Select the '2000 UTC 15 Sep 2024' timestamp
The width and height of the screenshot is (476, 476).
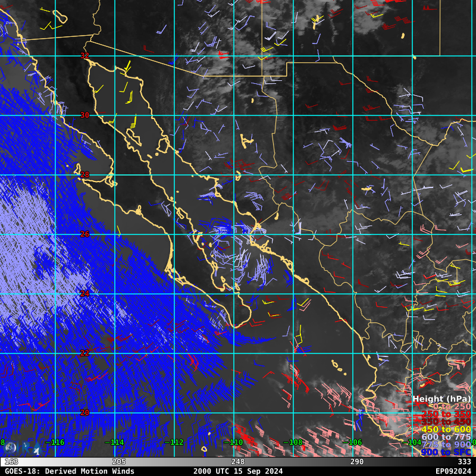point(238,471)
